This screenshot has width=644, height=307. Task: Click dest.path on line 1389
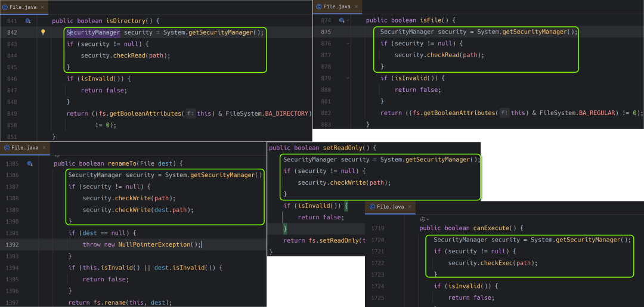coord(172,210)
